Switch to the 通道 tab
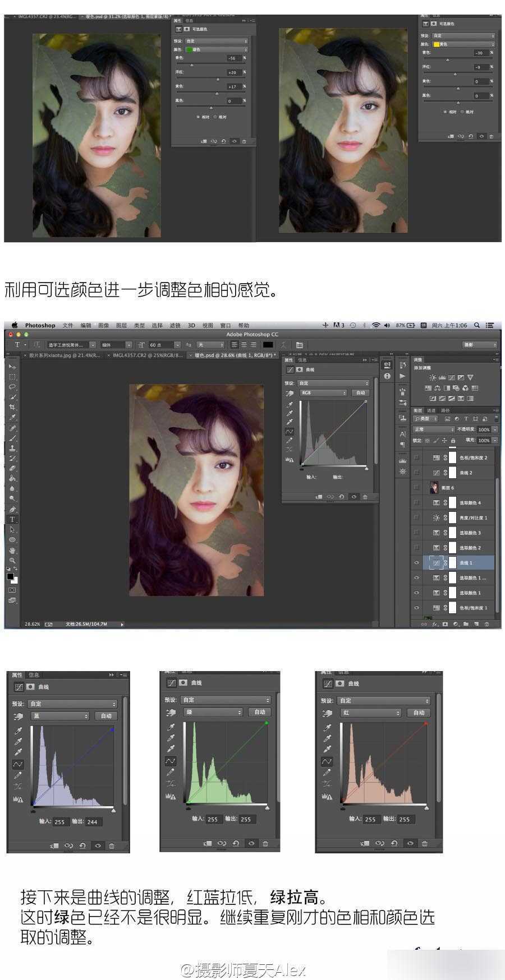The width and height of the screenshot is (505, 980). (x=431, y=410)
